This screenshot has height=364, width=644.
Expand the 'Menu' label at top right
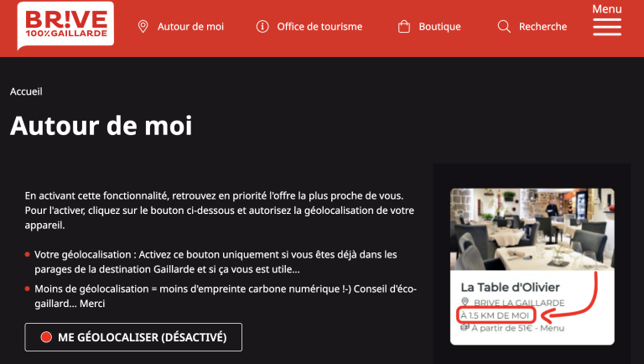click(x=606, y=9)
